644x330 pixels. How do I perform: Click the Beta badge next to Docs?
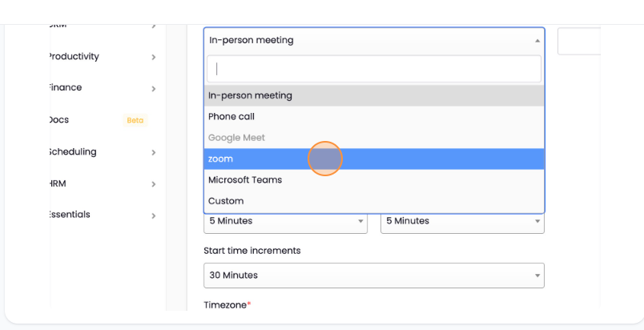pos(135,120)
